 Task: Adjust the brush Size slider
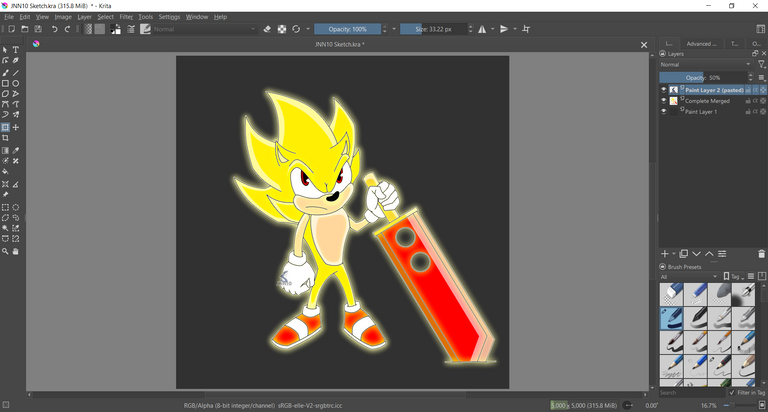coord(433,29)
